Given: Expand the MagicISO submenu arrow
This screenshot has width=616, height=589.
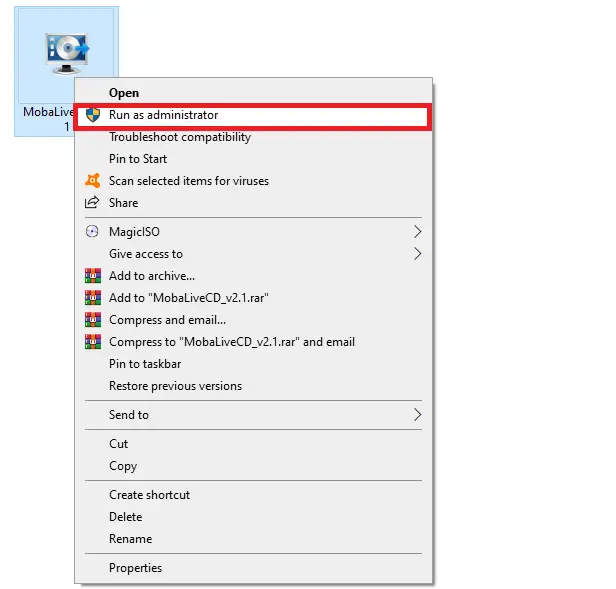Looking at the screenshot, I should 417,232.
